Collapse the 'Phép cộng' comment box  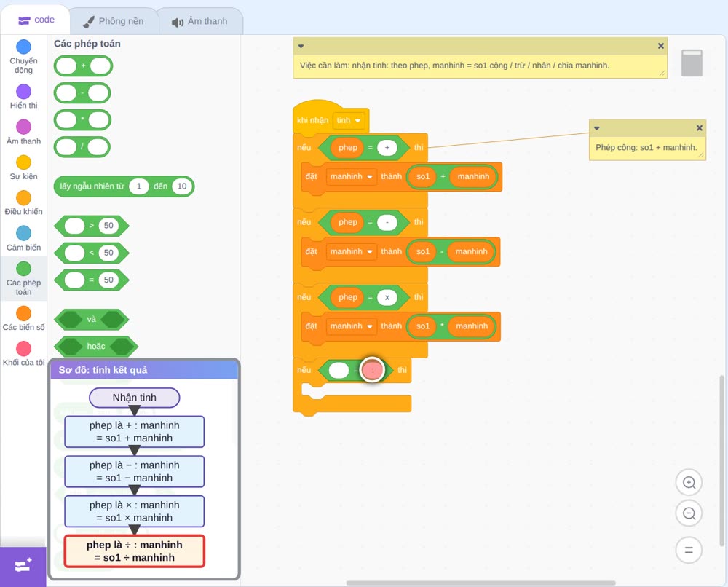597,128
